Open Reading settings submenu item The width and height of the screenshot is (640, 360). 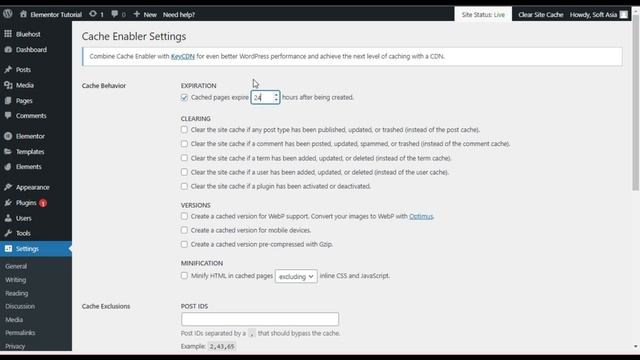coord(17,293)
